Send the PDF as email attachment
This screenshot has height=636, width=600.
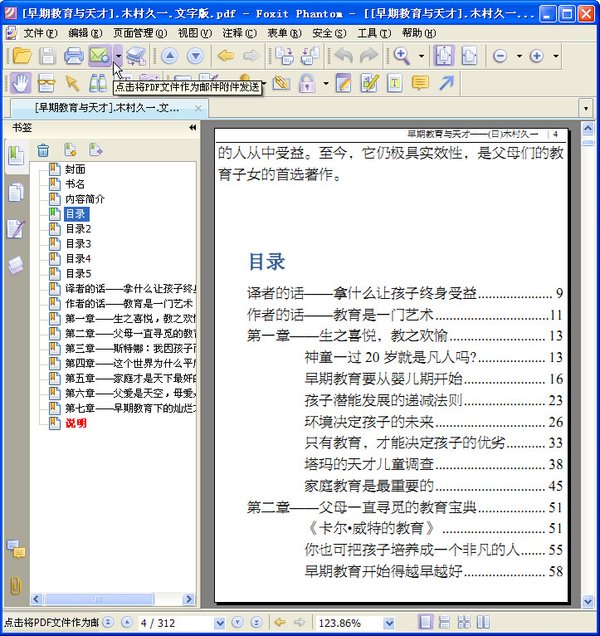[x=100, y=56]
